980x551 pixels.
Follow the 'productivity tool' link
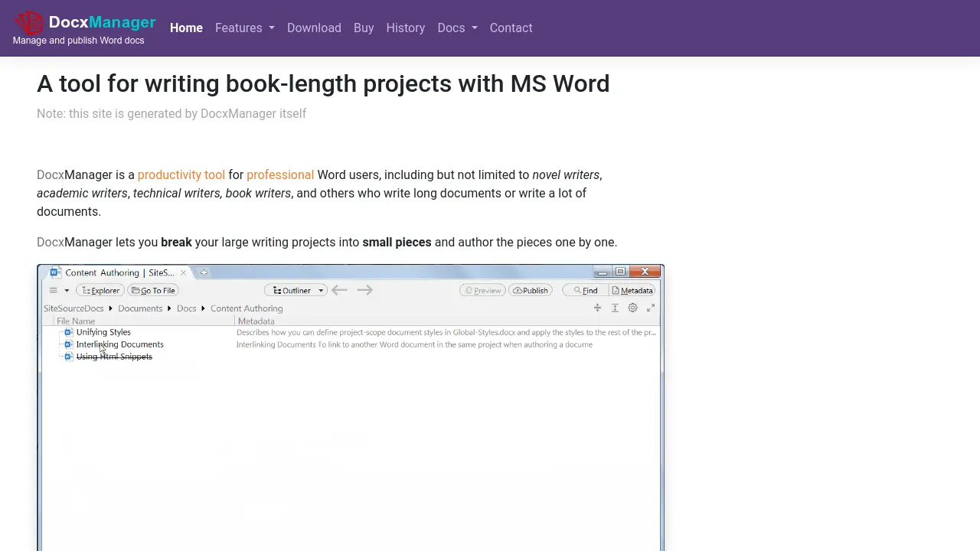(x=181, y=174)
